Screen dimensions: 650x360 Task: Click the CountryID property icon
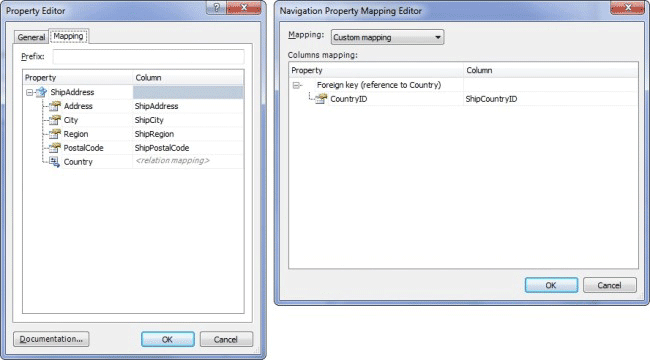321,99
